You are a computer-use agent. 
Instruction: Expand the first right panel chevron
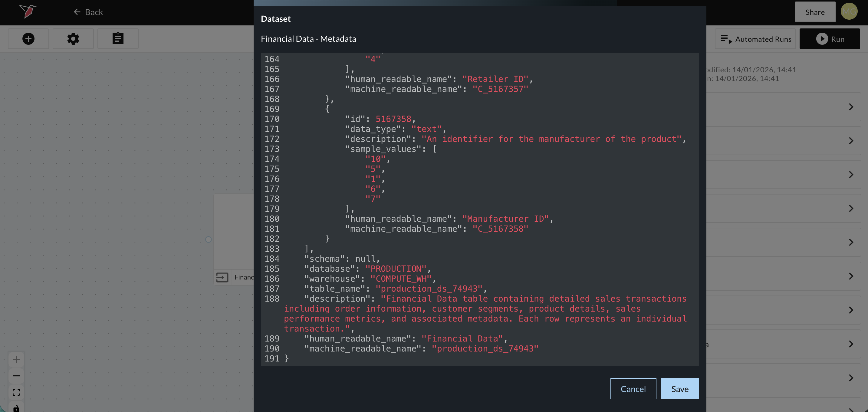coord(851,107)
